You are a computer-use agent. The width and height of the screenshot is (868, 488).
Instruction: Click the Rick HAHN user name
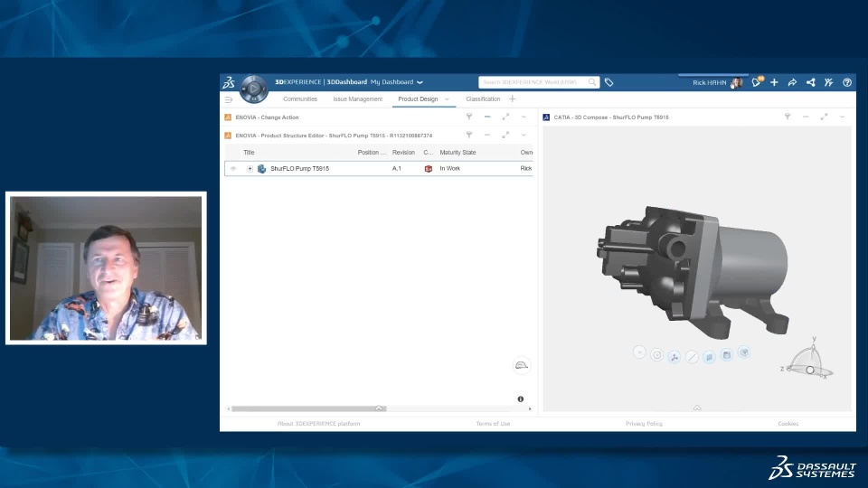point(709,82)
